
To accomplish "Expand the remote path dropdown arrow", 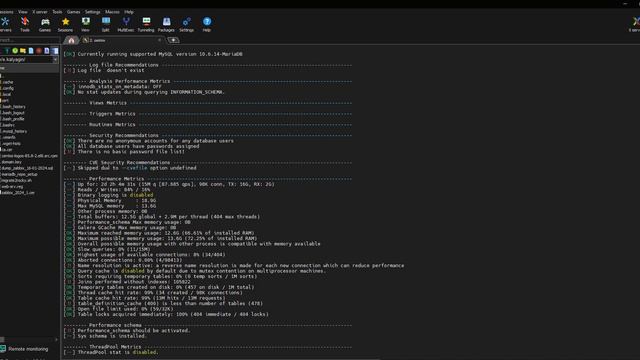I will tap(55, 60).
